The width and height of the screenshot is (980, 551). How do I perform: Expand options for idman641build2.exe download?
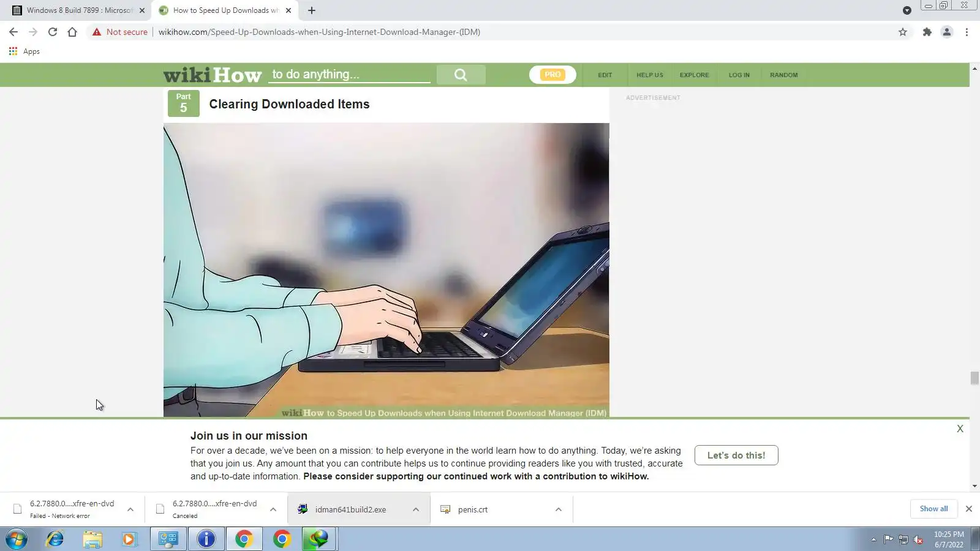click(x=416, y=509)
